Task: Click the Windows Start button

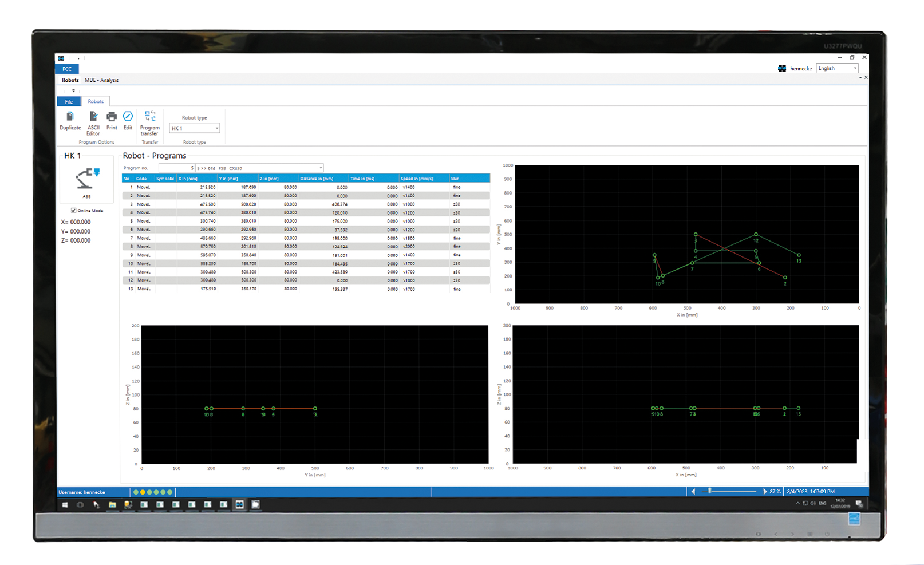Action: [65, 504]
